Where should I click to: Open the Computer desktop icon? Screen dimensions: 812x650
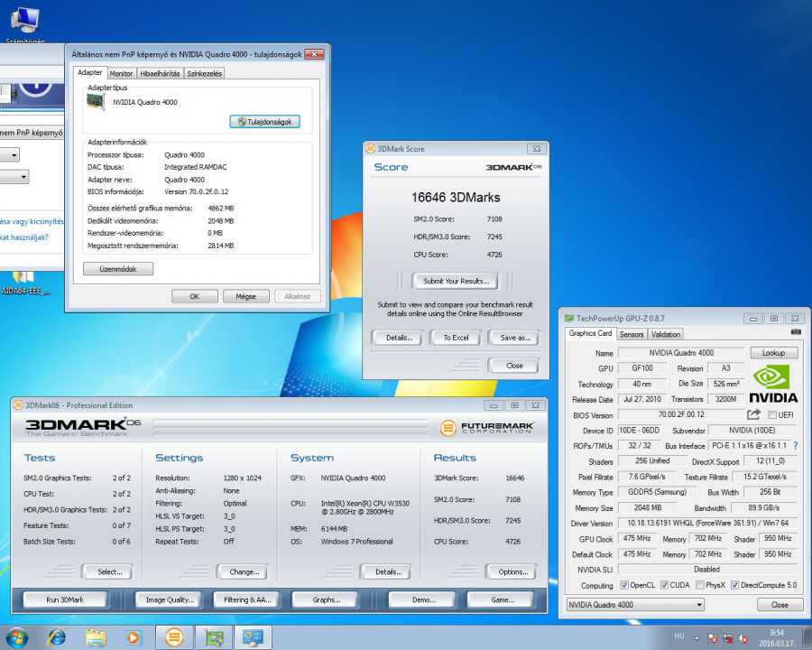(24, 23)
